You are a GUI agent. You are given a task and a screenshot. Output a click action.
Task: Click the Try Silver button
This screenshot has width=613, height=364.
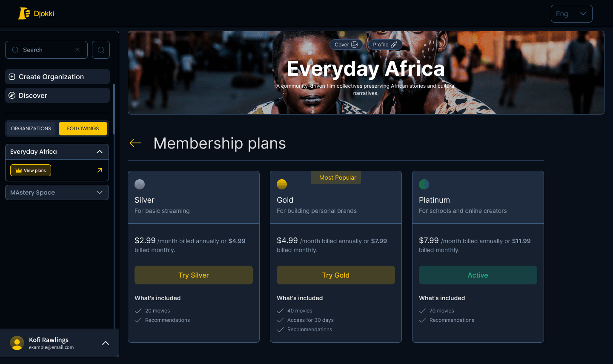(x=194, y=275)
